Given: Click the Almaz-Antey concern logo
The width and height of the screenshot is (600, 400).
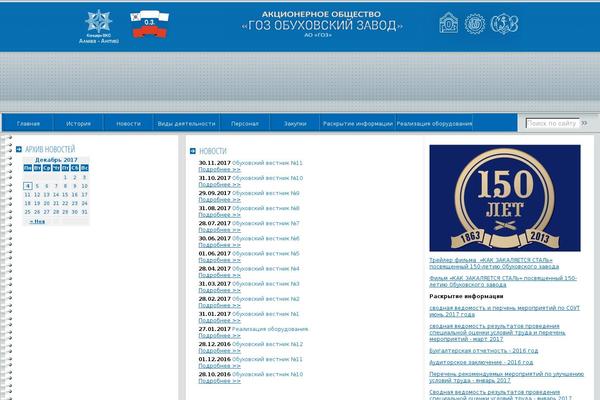Looking at the screenshot, I should [99, 26].
